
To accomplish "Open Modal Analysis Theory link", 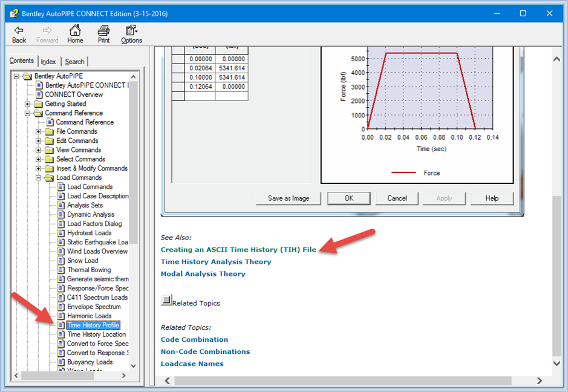I will click(x=203, y=274).
